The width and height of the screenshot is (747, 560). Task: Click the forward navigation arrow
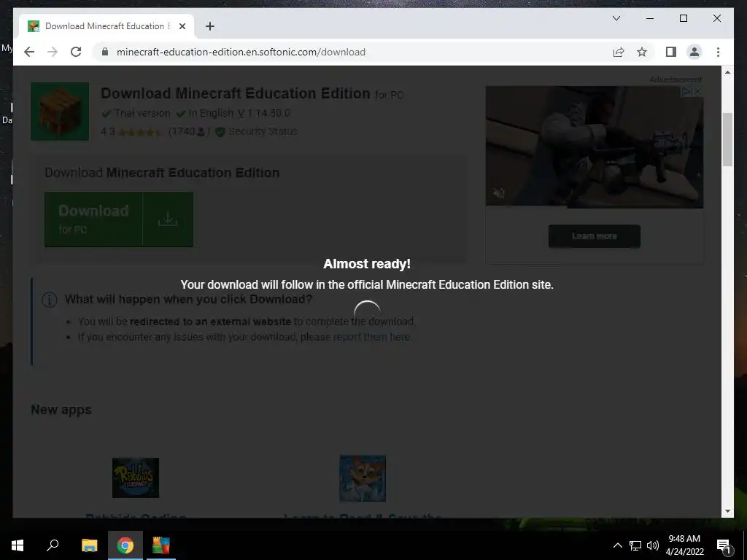pos(53,52)
